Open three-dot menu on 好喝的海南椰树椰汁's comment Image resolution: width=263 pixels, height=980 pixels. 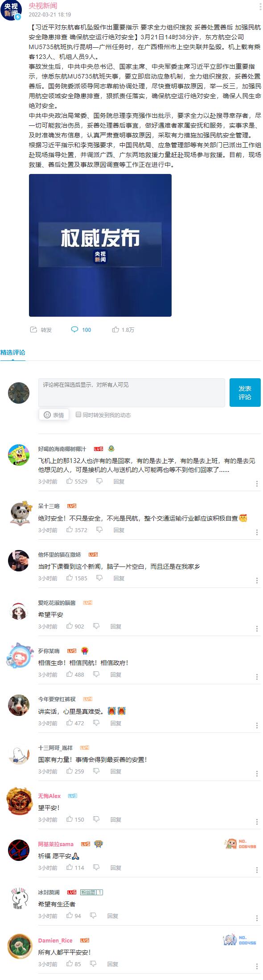257,484
